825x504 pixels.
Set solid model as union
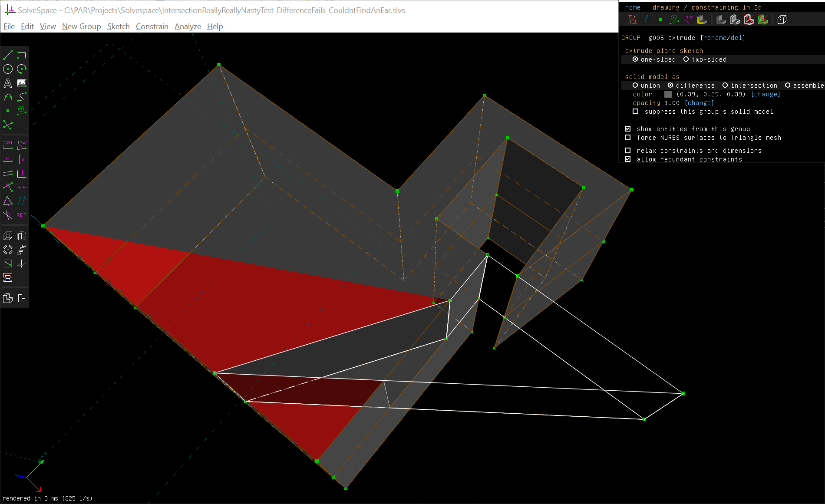pos(647,86)
